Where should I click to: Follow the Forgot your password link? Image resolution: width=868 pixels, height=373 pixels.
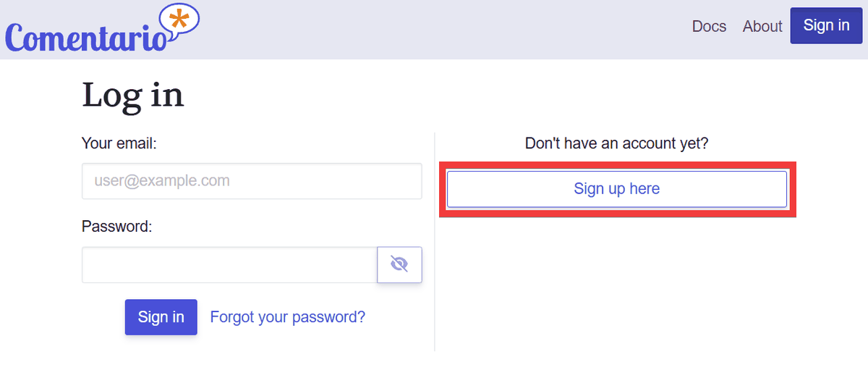[x=287, y=317]
